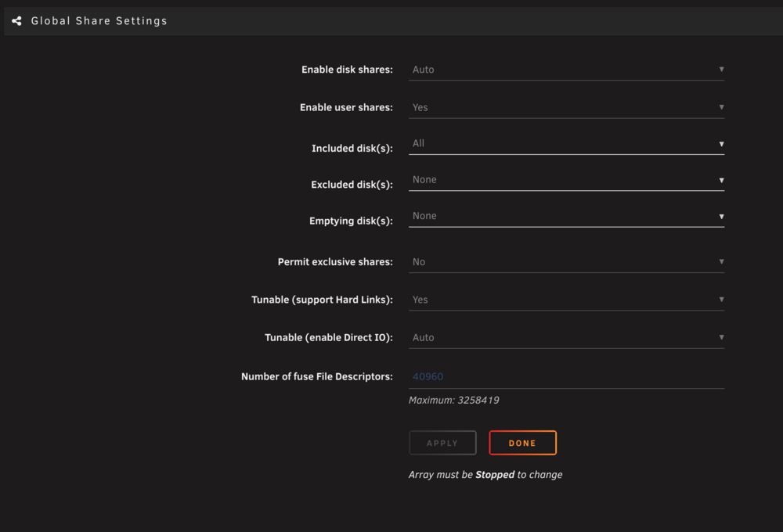Open the Enable disk shares dropdown
The width and height of the screenshot is (783, 532).
[566, 70]
